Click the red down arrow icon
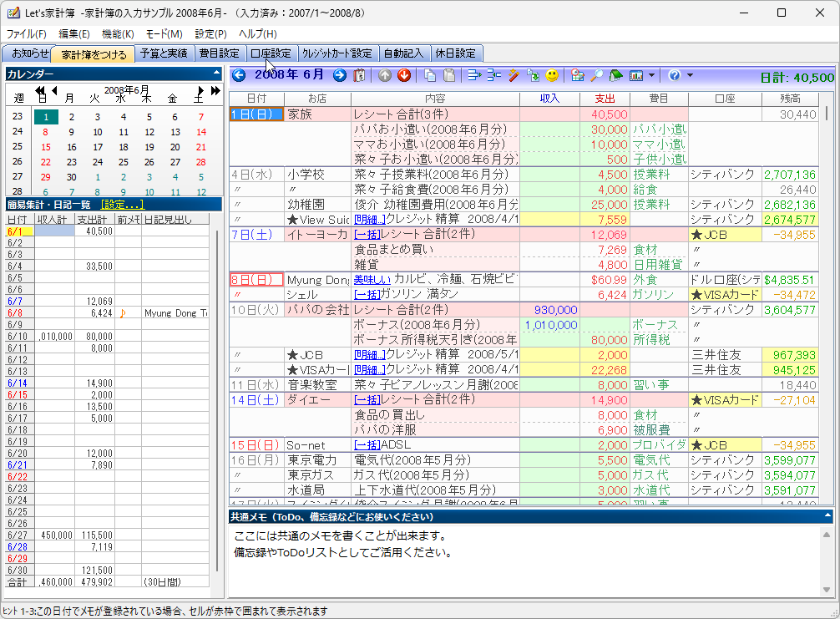Screen dimensions: 840x619 point(405,76)
